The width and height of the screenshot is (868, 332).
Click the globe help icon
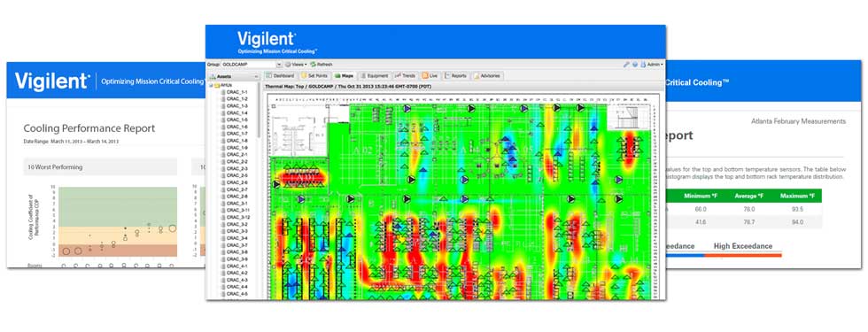(635, 64)
